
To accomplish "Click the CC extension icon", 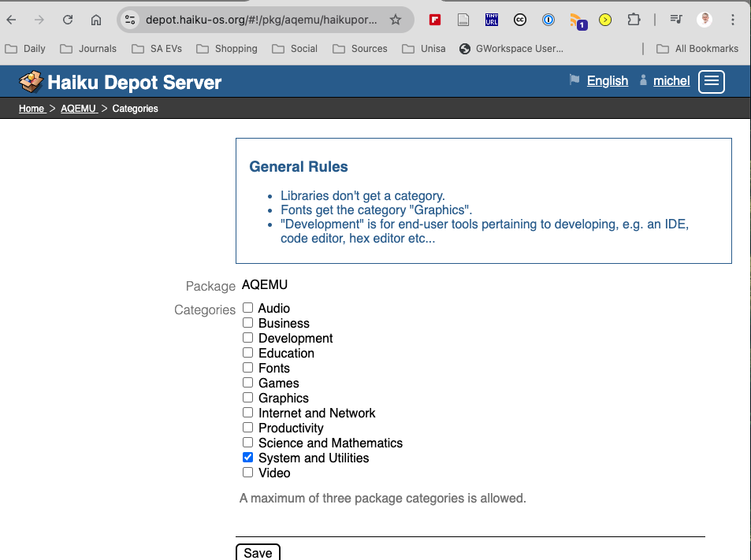I will (x=519, y=20).
